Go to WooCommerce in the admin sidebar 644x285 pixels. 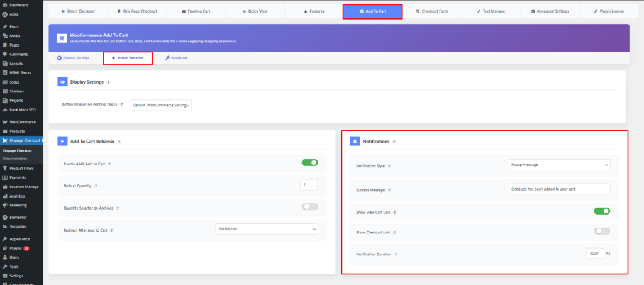(x=22, y=121)
